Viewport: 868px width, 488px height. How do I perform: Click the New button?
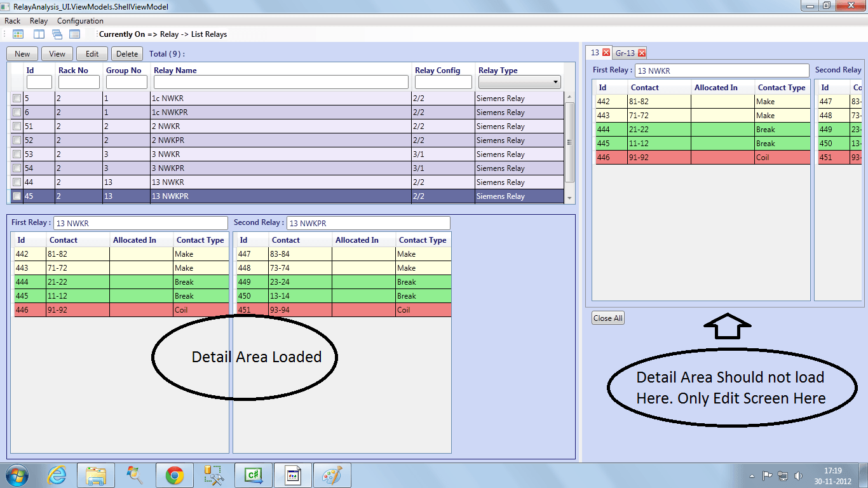tap(22, 54)
